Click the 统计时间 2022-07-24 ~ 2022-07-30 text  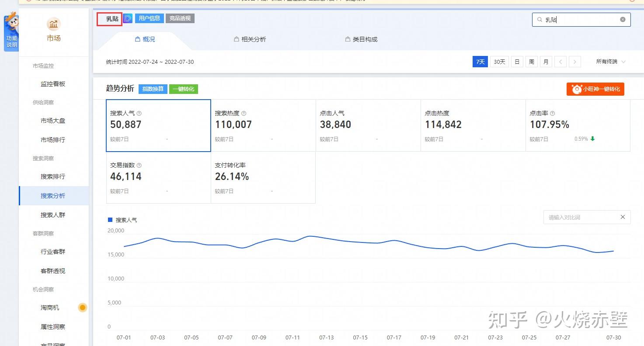pyautogui.click(x=150, y=62)
